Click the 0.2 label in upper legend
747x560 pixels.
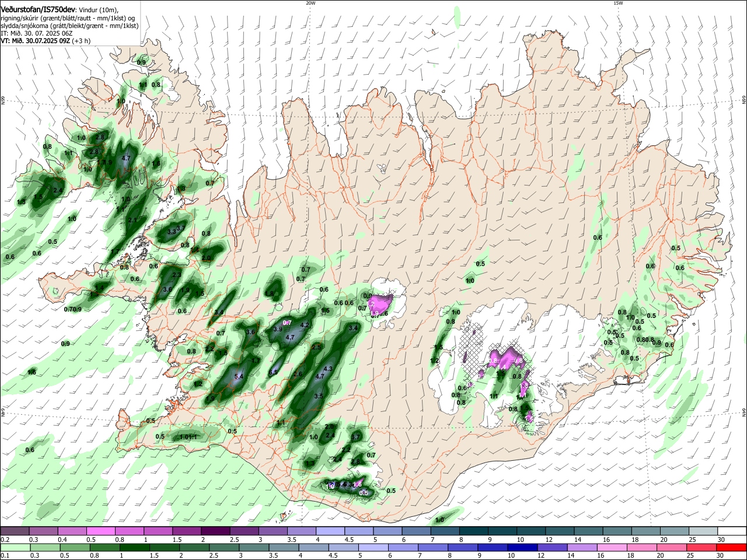pos(5,540)
